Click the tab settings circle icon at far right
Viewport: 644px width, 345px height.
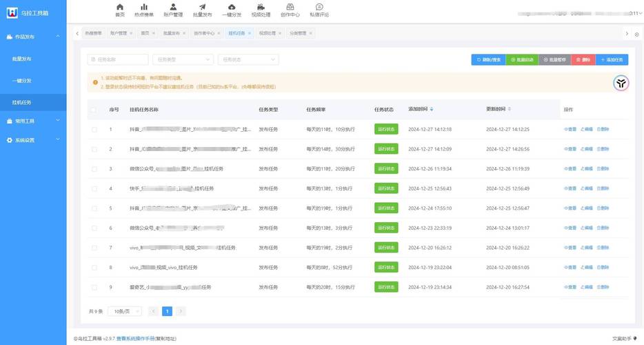(636, 34)
